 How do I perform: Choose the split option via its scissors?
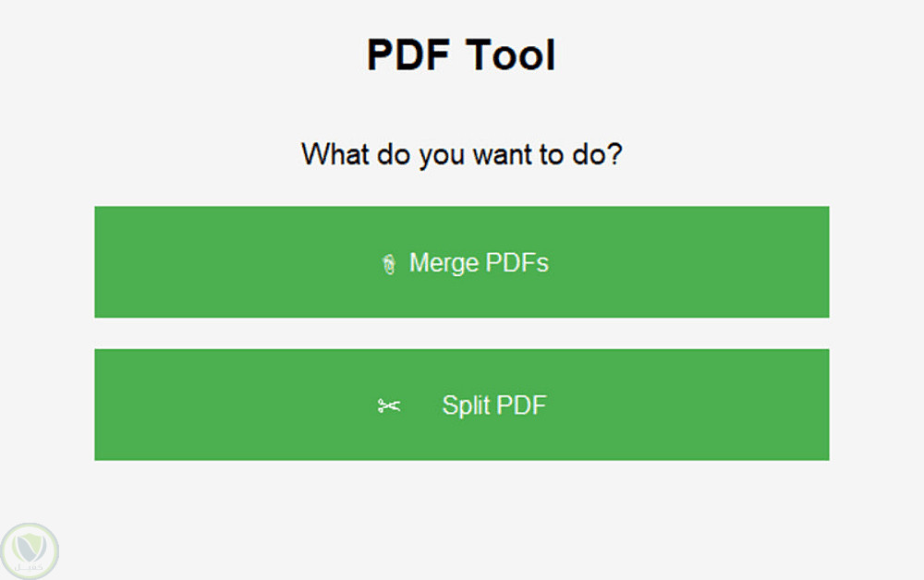[389, 405]
